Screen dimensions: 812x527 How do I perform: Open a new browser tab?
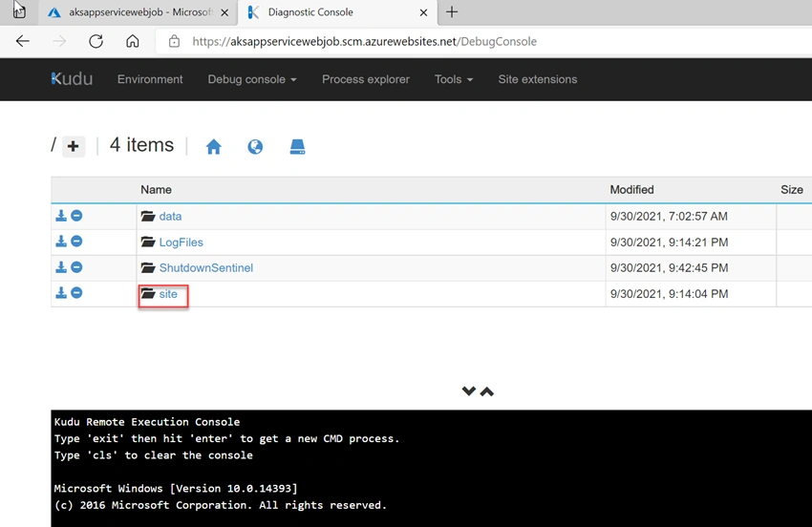click(x=452, y=11)
